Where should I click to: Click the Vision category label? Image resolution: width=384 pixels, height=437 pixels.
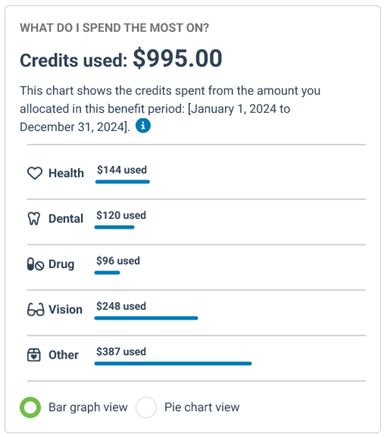click(x=66, y=310)
